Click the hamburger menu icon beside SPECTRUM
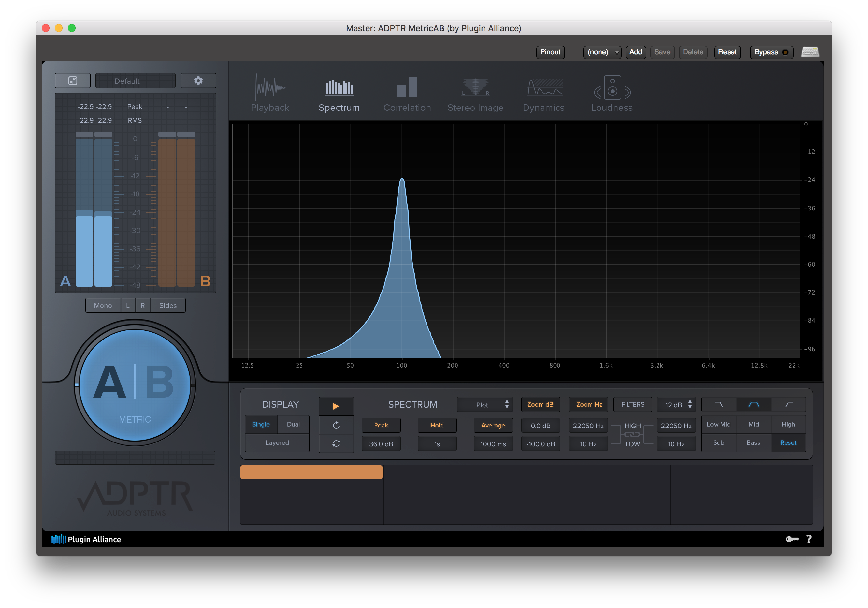 [x=366, y=405]
